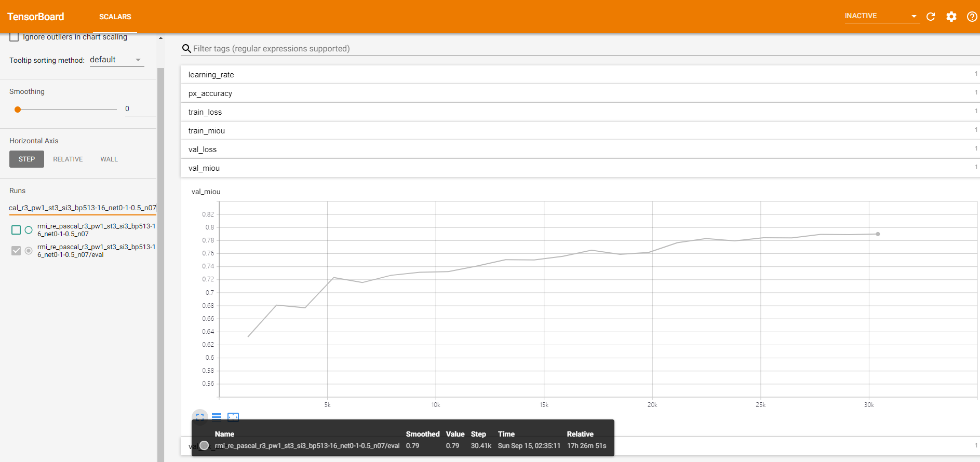Expand the px_accuracy section
Image resolution: width=980 pixels, height=462 pixels.
point(580,93)
